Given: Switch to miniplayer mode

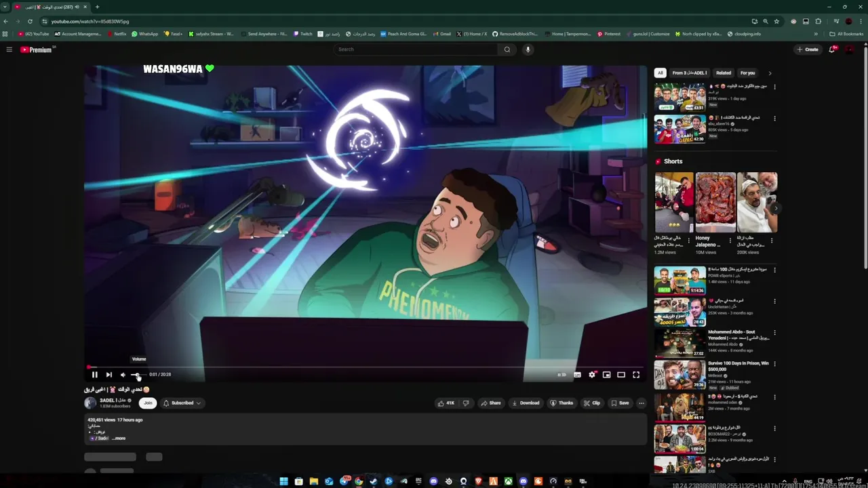Looking at the screenshot, I should pos(607,374).
